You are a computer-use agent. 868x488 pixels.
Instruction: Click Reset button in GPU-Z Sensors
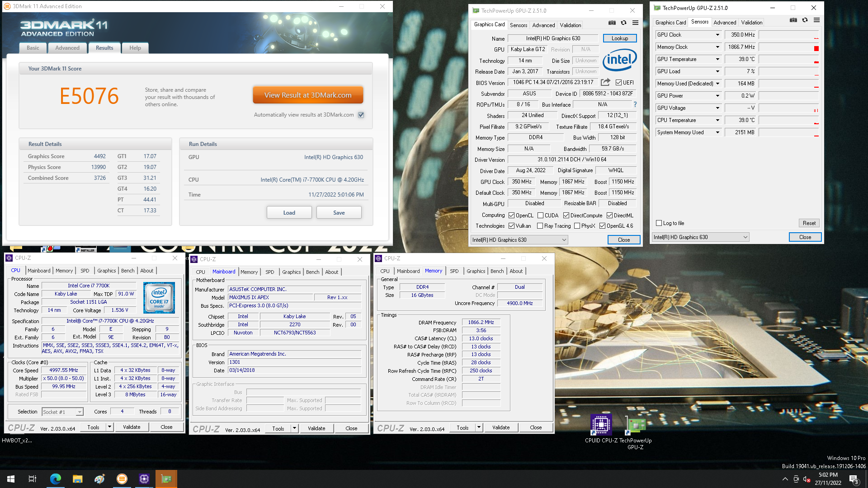tap(809, 223)
